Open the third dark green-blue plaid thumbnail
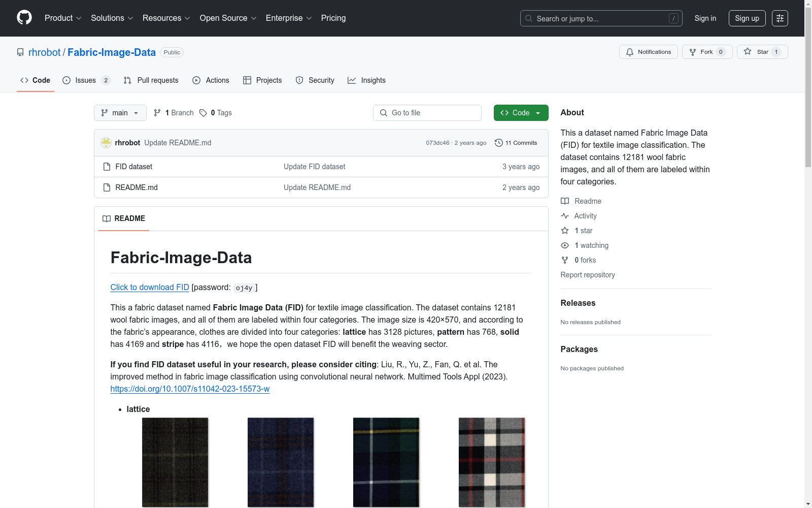The image size is (812, 508). click(386, 462)
